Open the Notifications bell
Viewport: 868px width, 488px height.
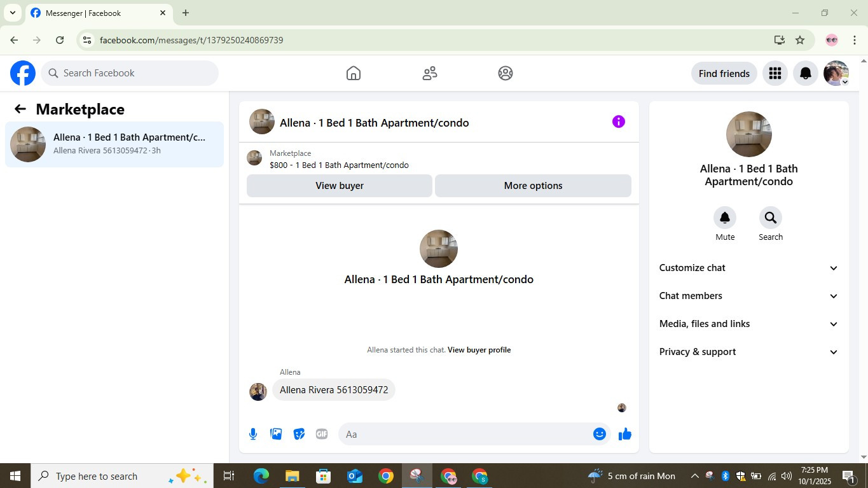(x=805, y=73)
